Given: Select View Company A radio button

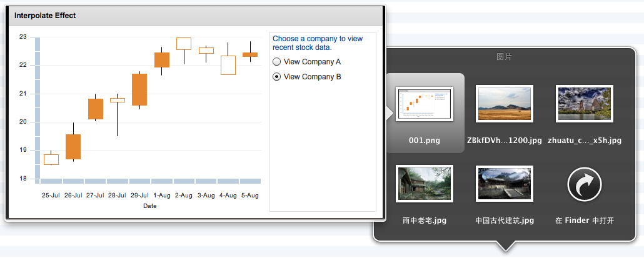Looking at the screenshot, I should point(276,62).
